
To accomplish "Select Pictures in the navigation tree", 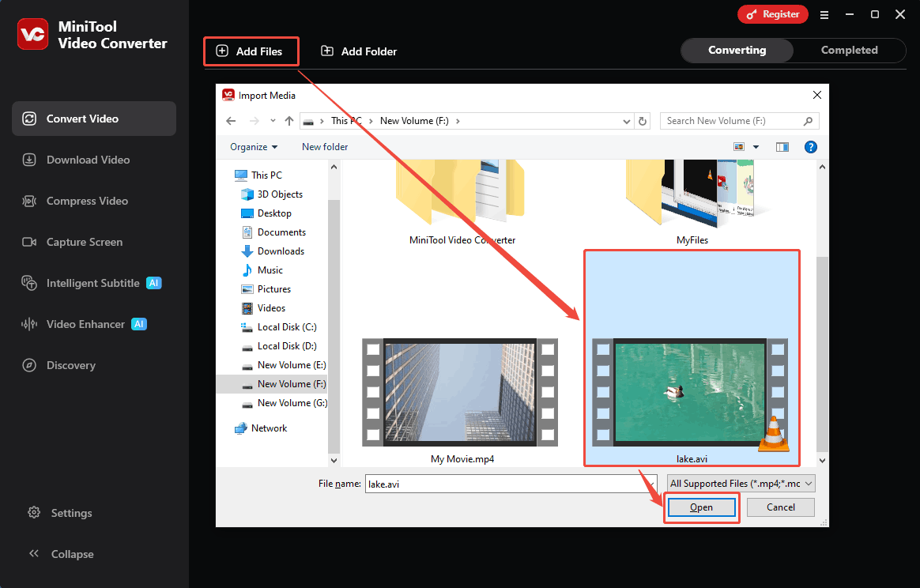I will point(266,289).
